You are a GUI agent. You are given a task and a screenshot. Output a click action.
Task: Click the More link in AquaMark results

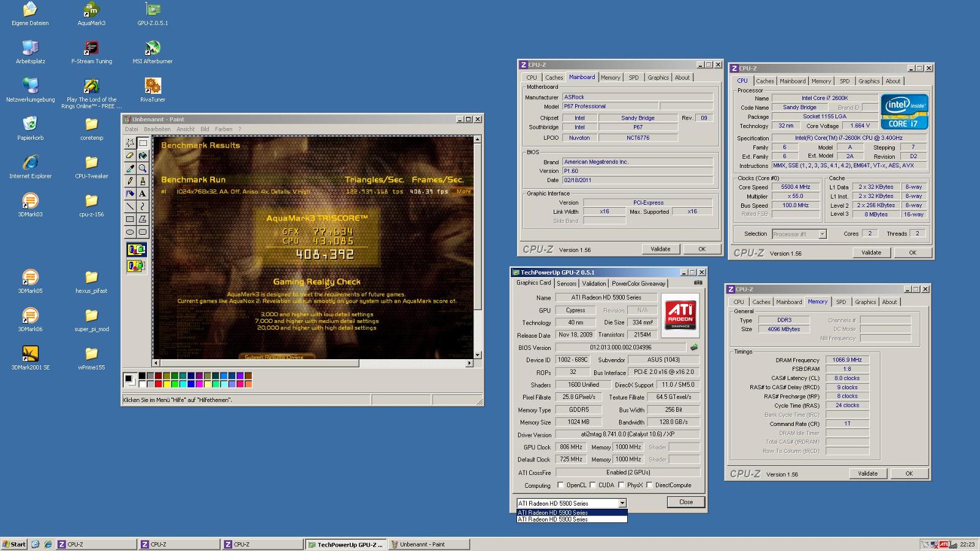pos(464,191)
